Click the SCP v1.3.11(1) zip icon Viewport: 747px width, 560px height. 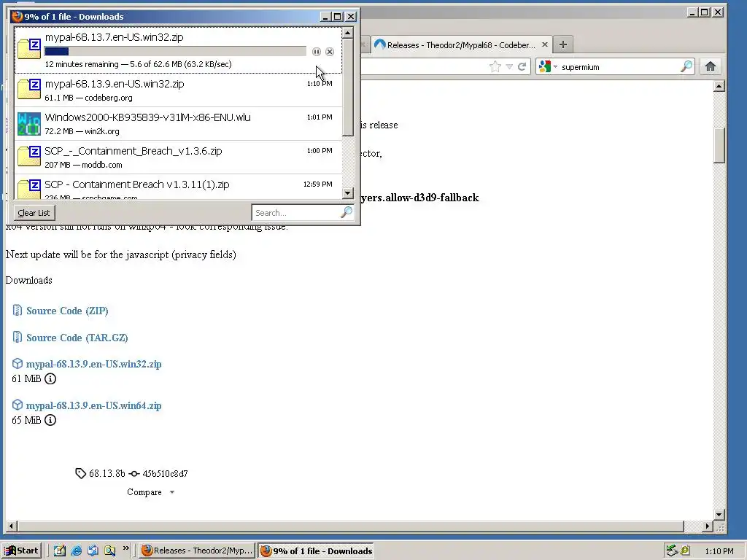(29, 189)
